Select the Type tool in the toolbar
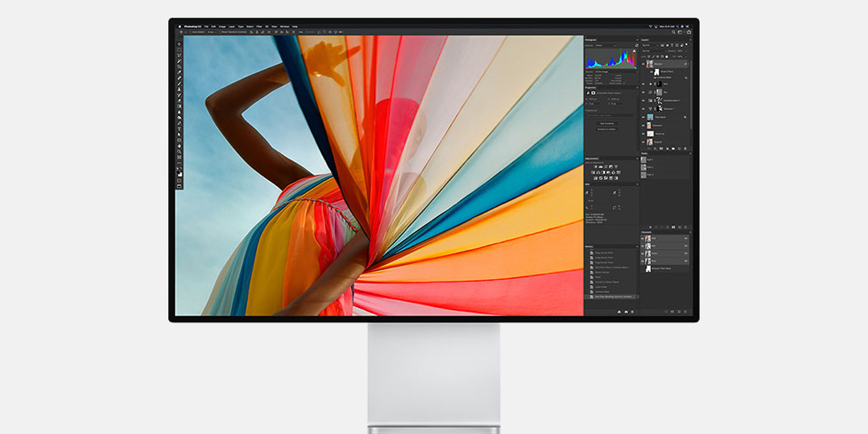The height and width of the screenshot is (434, 868). [x=179, y=129]
